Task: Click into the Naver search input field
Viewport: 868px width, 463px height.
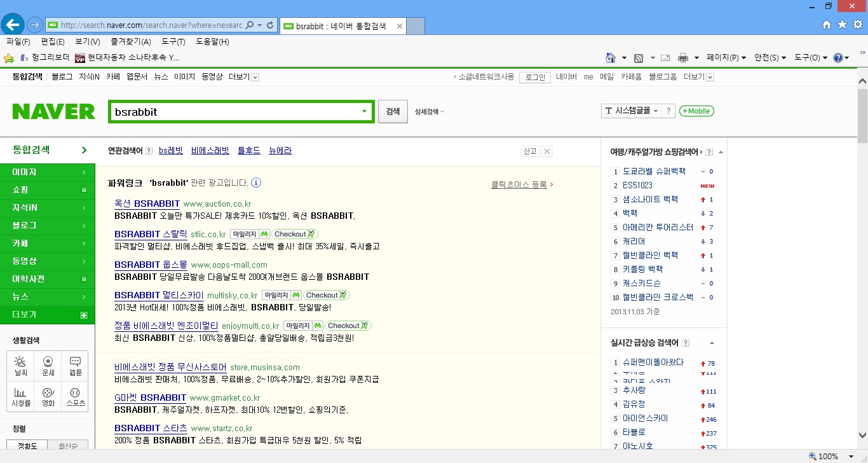Action: click(x=234, y=111)
